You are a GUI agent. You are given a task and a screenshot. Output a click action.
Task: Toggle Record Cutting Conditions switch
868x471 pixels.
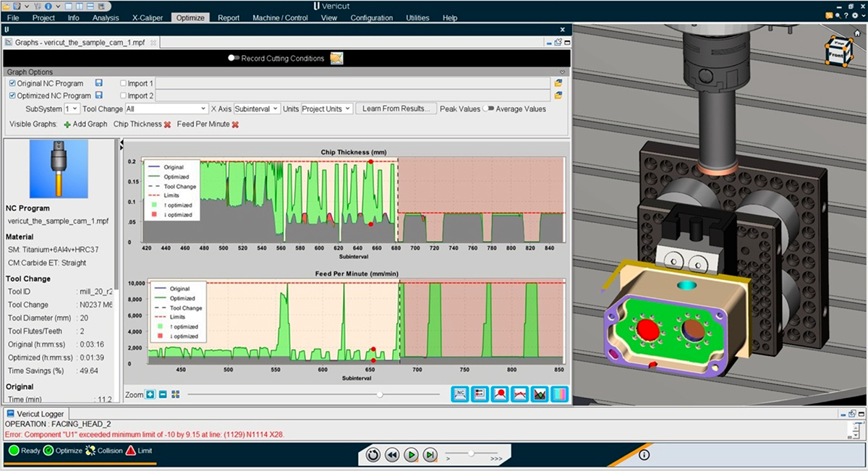[x=233, y=58]
